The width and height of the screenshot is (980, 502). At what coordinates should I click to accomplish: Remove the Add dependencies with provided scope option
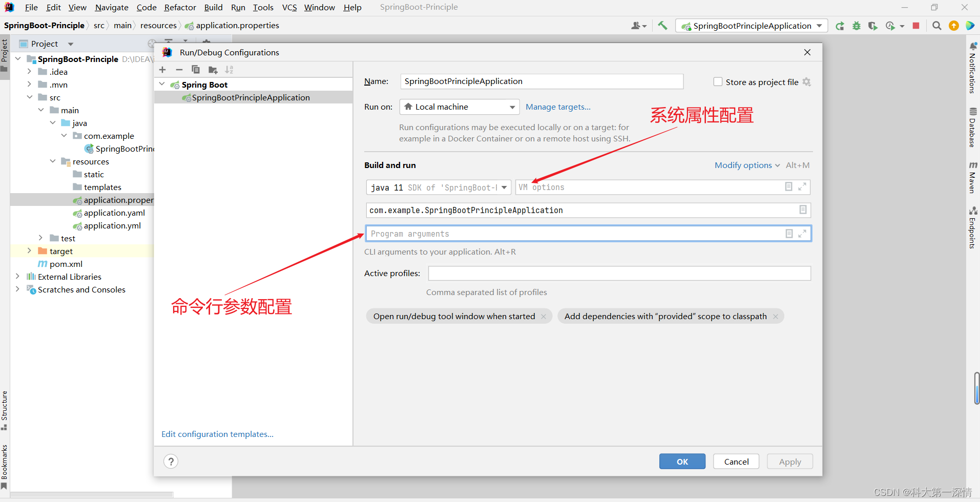776,317
